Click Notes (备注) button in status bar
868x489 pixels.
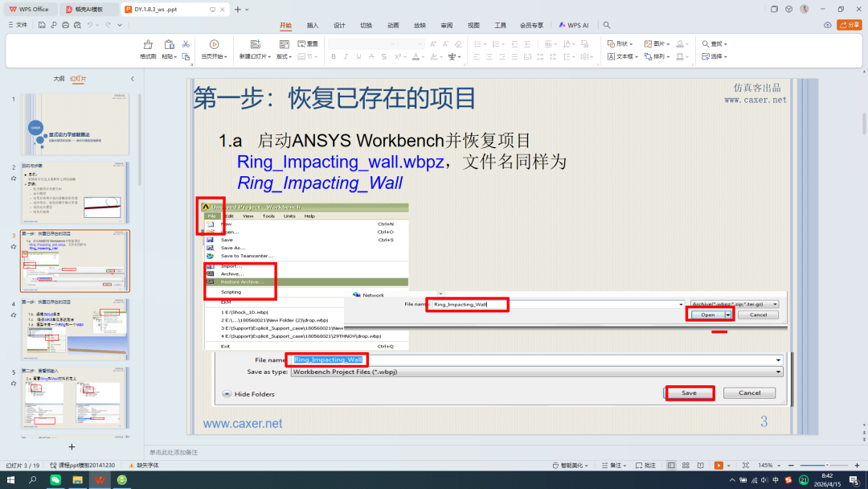pos(615,465)
